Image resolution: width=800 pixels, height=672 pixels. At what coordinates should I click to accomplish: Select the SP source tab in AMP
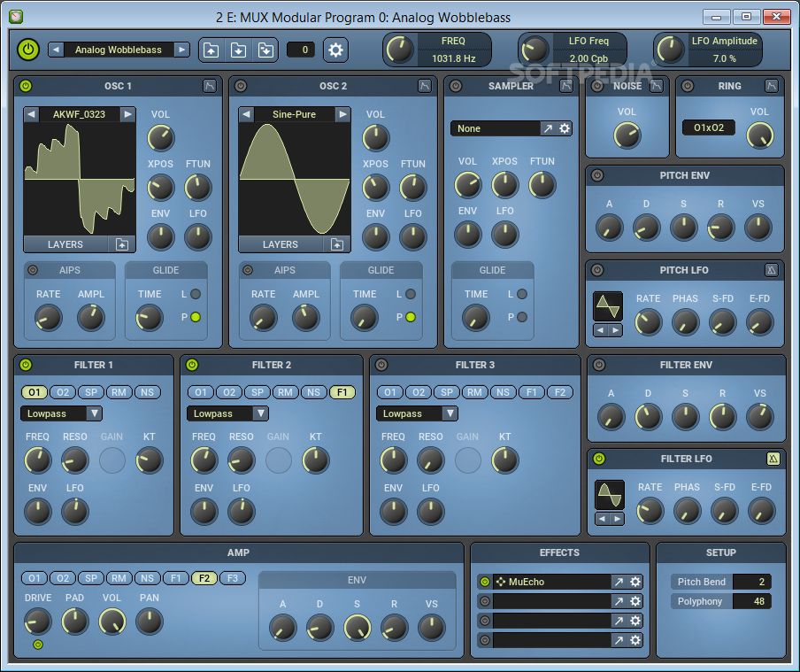(x=91, y=578)
